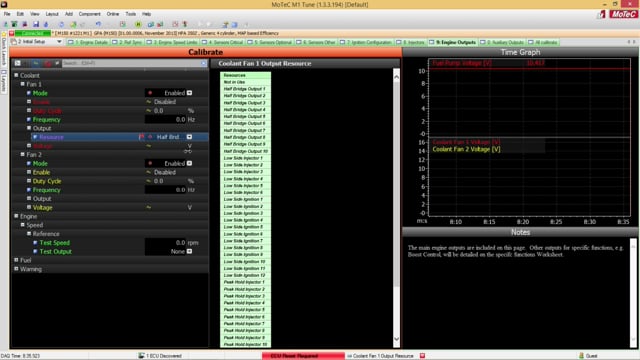The width and height of the screenshot is (640, 360).
Task: Click the Fan 2 Frequency value field
Action: click(x=165, y=190)
